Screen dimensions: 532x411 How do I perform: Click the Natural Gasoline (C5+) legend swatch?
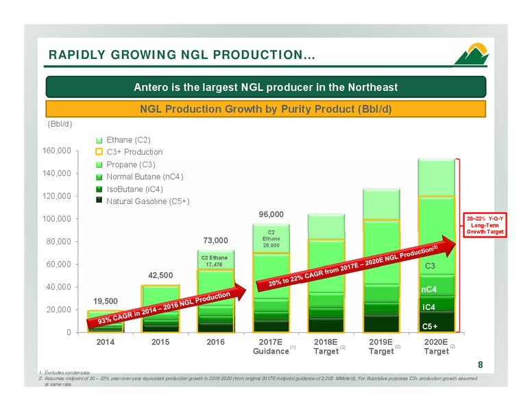point(99,200)
